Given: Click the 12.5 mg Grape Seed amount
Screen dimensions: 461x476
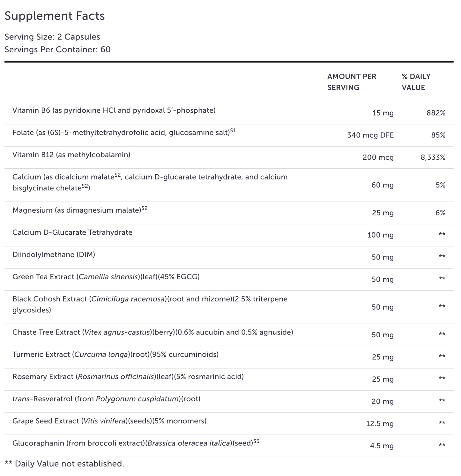Looking at the screenshot, I should point(380,424).
